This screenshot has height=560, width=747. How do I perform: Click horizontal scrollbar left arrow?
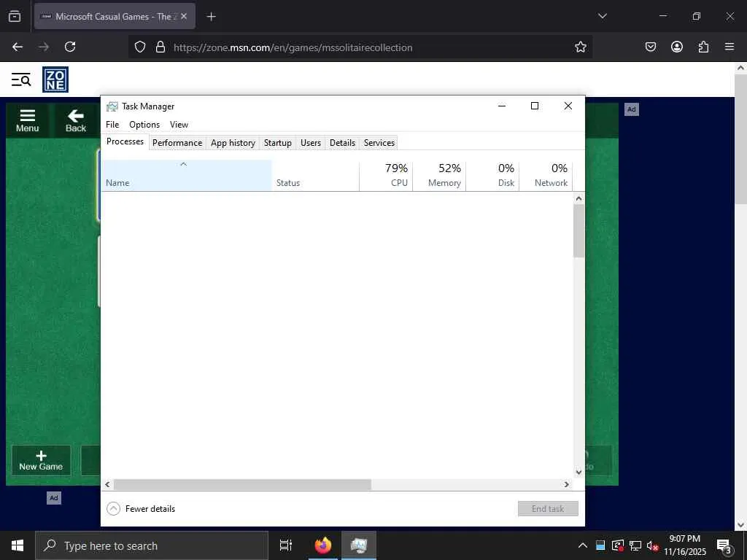pyautogui.click(x=108, y=484)
